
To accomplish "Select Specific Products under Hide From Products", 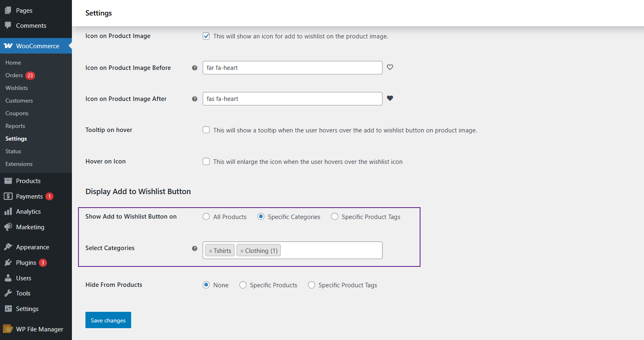I will [x=243, y=285].
